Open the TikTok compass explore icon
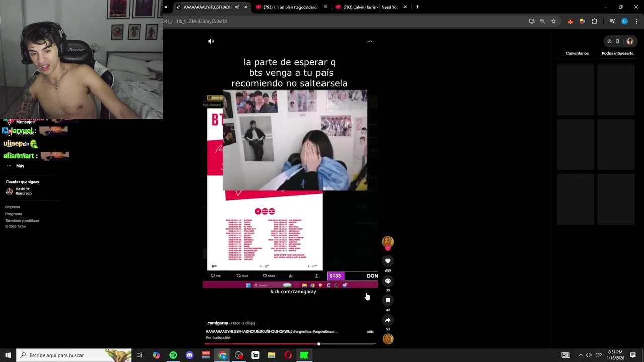 609,41
